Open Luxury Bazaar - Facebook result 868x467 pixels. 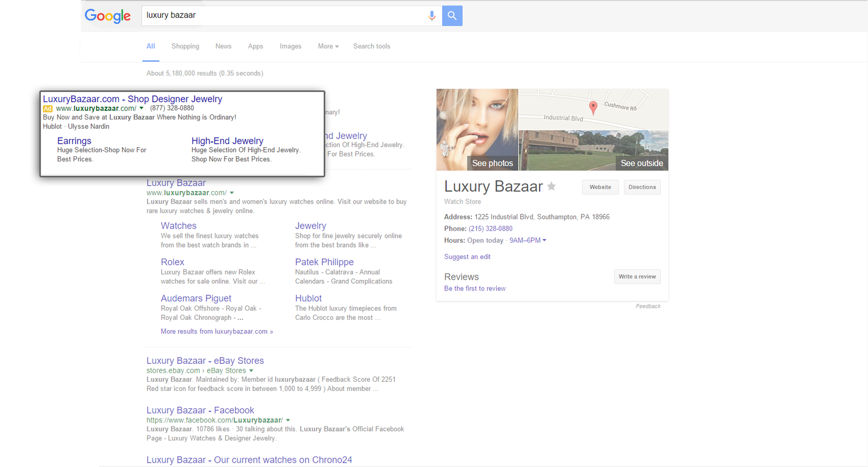[200, 411]
